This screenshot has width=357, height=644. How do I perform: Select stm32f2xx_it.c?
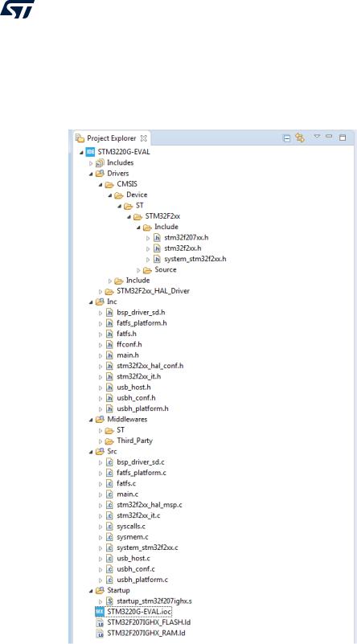pyautogui.click(x=137, y=515)
